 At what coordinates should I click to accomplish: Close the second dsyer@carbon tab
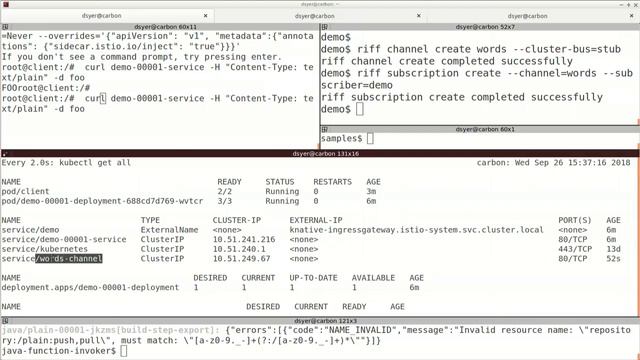click(x=419, y=16)
